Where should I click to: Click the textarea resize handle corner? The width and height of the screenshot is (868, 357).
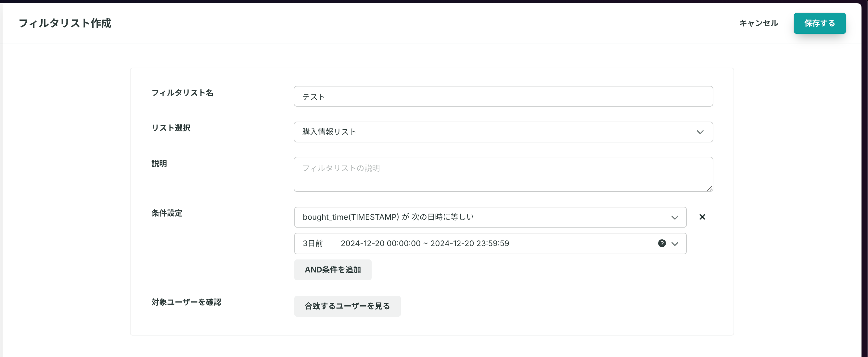(x=709, y=188)
